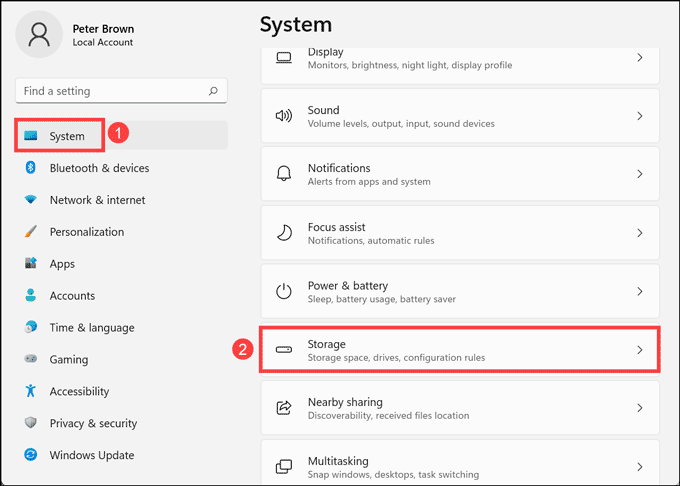Click the Accessibility figure icon
This screenshot has width=680, height=486.
click(30, 391)
